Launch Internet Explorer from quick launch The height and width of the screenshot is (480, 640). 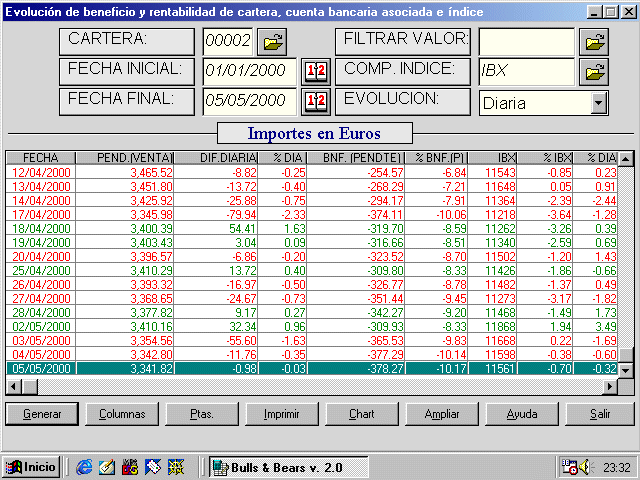coord(84,467)
